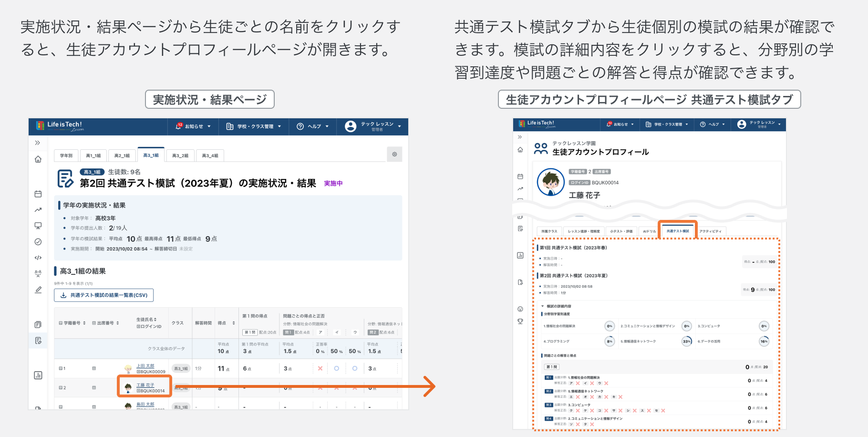Open the progress trend icon in the results page sidebar
868x437 pixels.
coord(38,209)
